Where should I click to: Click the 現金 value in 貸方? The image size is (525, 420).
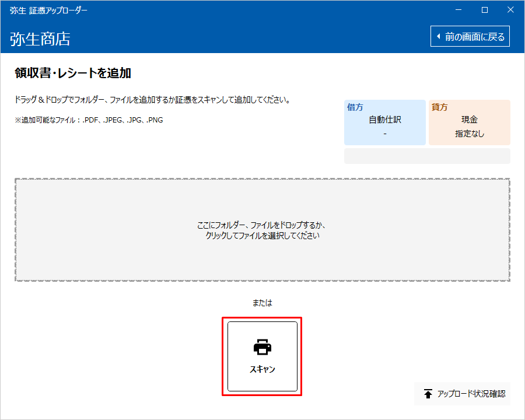[470, 120]
